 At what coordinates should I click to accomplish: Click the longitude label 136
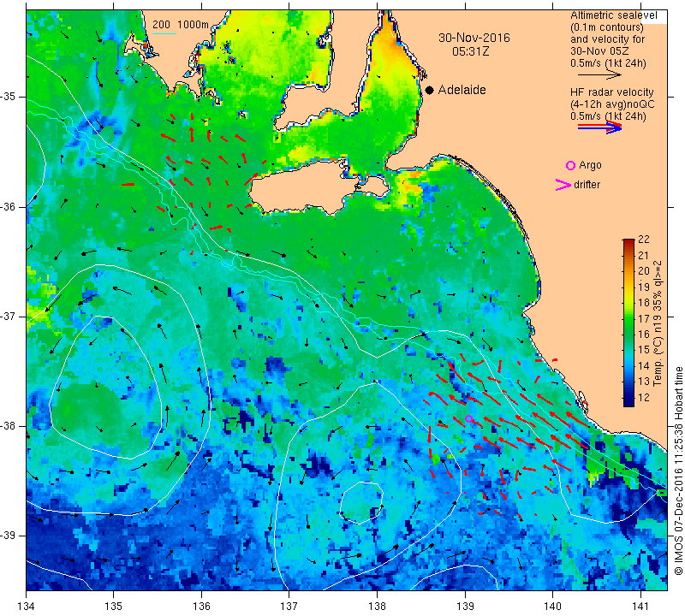[x=202, y=606]
